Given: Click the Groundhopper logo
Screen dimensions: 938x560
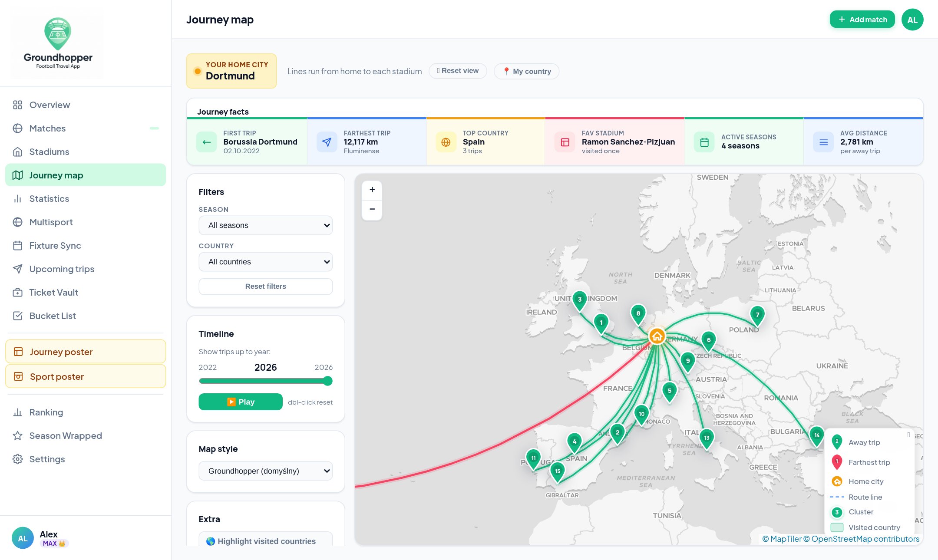Looking at the screenshot, I should 57,43.
